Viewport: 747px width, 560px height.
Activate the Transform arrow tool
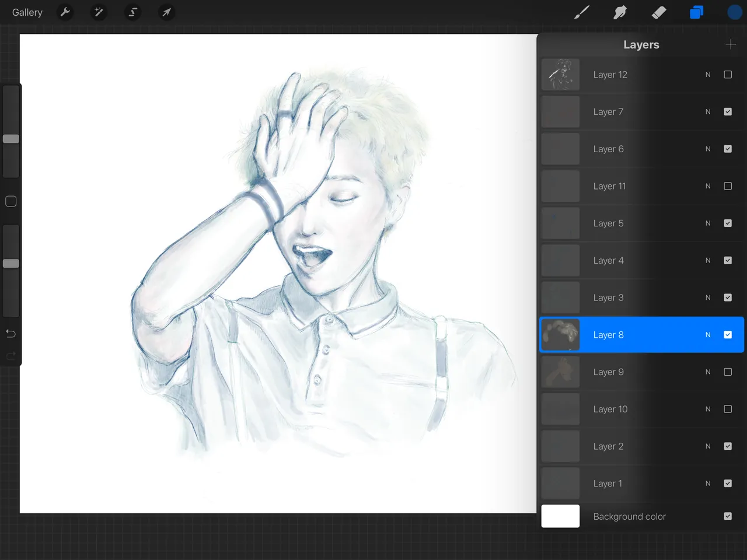167,12
